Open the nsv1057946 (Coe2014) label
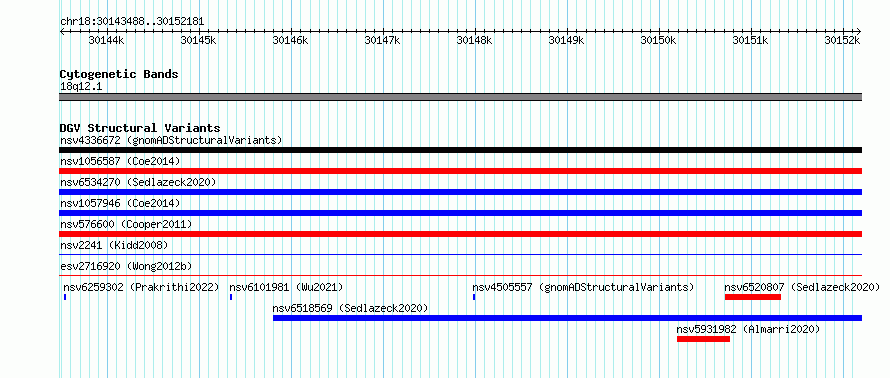 coord(120,203)
